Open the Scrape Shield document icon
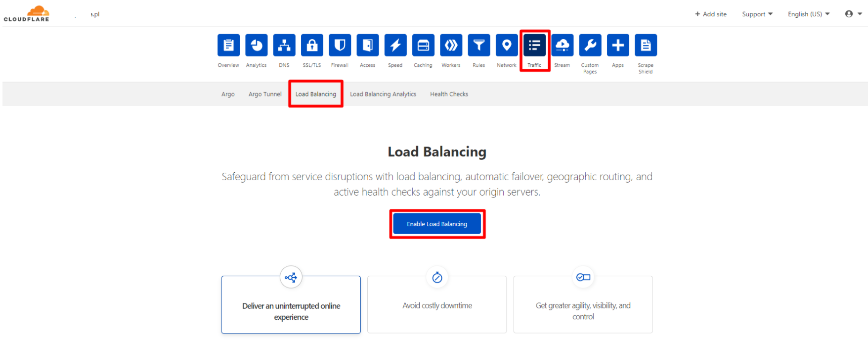The height and width of the screenshot is (344, 868). point(646,46)
